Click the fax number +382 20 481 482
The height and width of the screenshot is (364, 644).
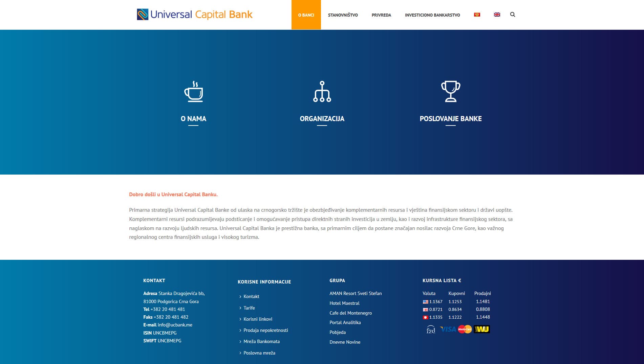coord(171,317)
